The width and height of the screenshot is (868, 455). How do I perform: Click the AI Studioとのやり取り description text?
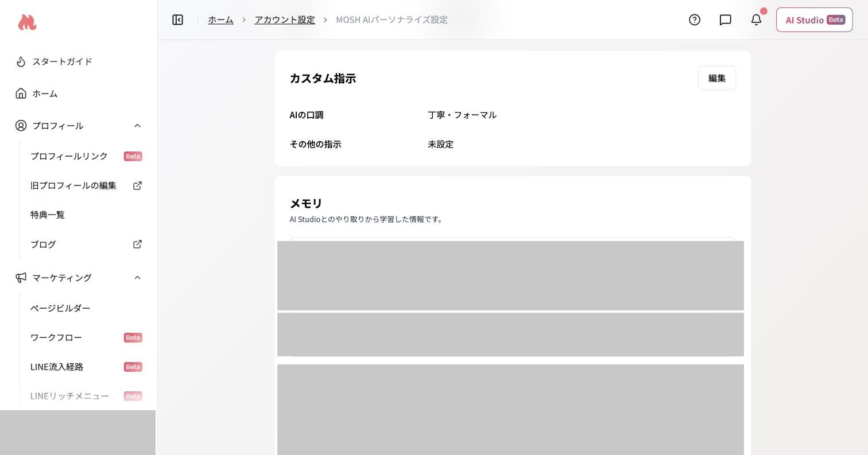[366, 219]
